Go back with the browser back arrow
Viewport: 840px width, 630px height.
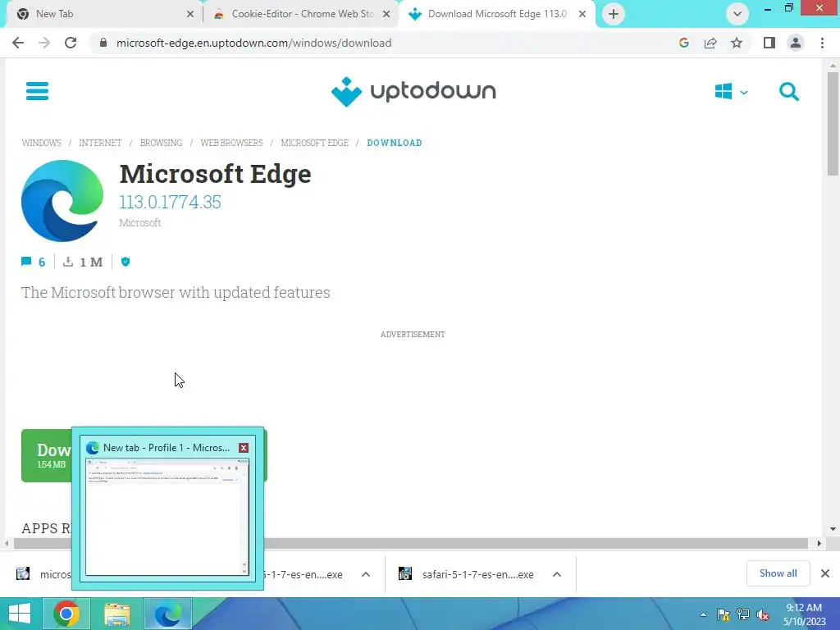point(18,43)
